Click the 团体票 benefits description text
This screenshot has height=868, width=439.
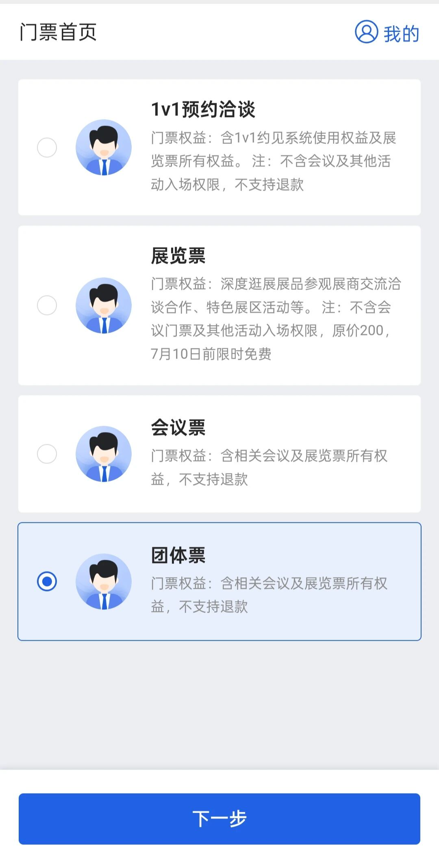point(269,595)
